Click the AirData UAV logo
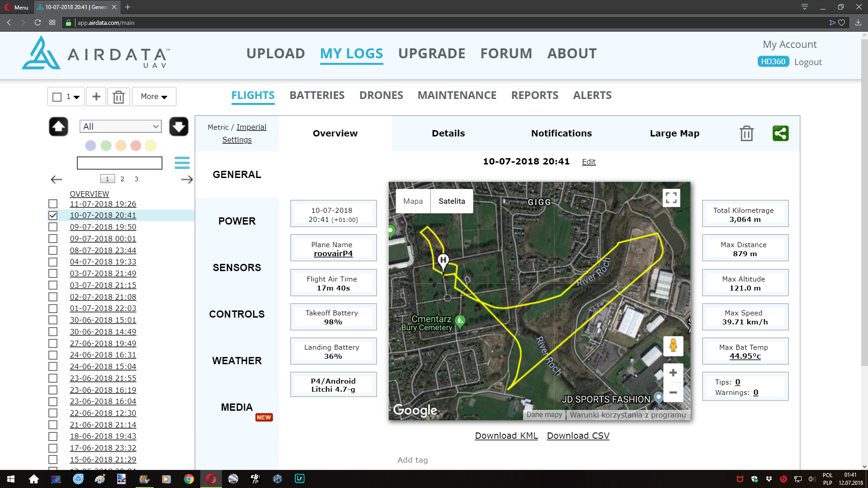The image size is (868, 488). [x=96, y=53]
